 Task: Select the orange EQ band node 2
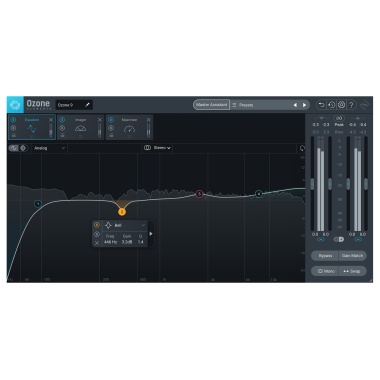point(122,212)
